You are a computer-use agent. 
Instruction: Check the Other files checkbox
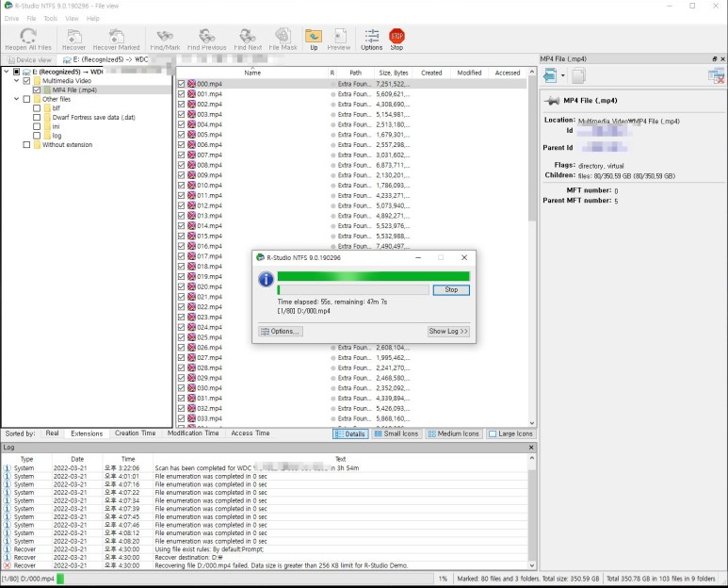(26, 99)
